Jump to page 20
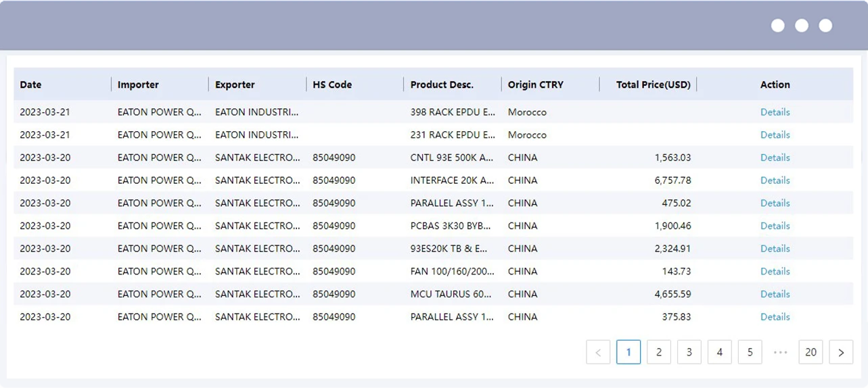 click(x=810, y=352)
